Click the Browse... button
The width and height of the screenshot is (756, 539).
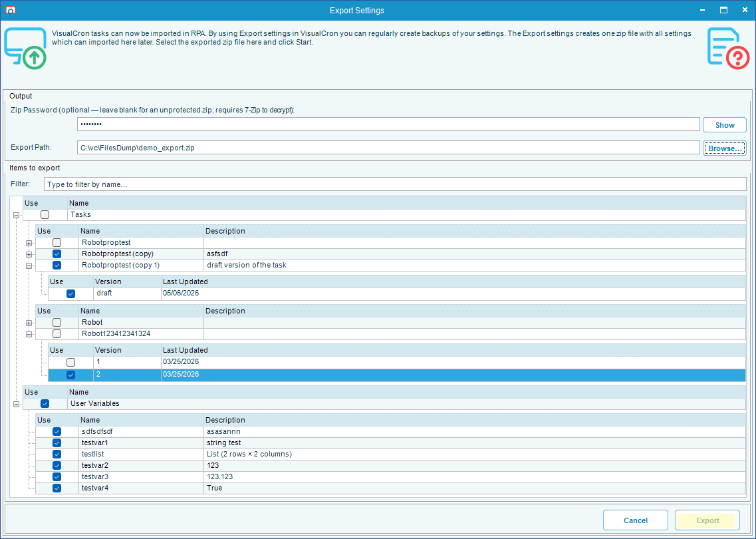(x=725, y=148)
